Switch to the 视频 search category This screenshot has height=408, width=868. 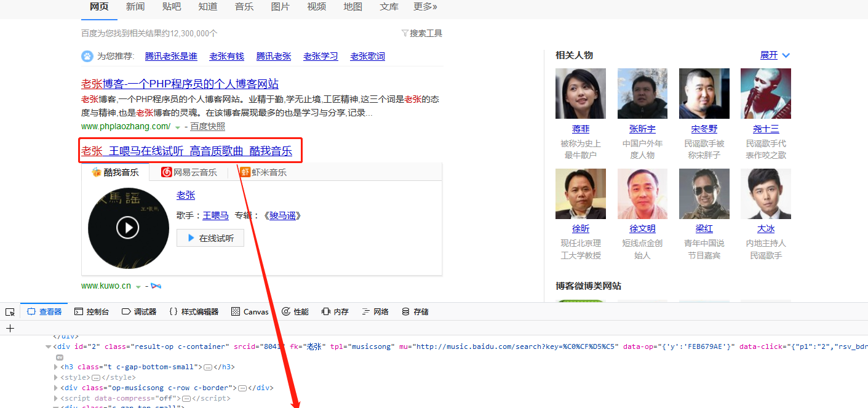[x=316, y=7]
